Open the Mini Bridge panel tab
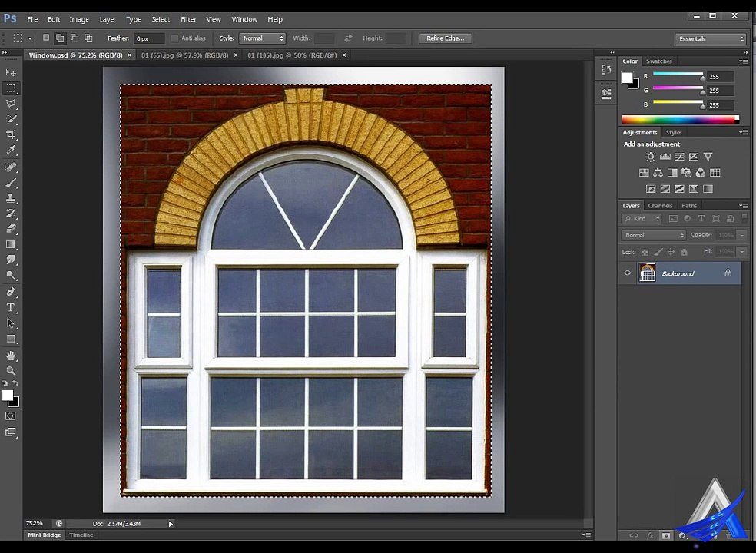 point(45,535)
